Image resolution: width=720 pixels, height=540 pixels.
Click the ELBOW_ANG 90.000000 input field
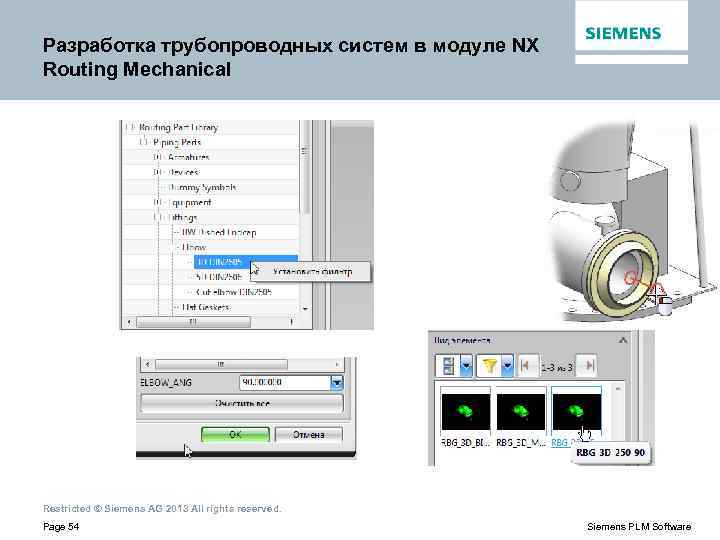coord(285,382)
